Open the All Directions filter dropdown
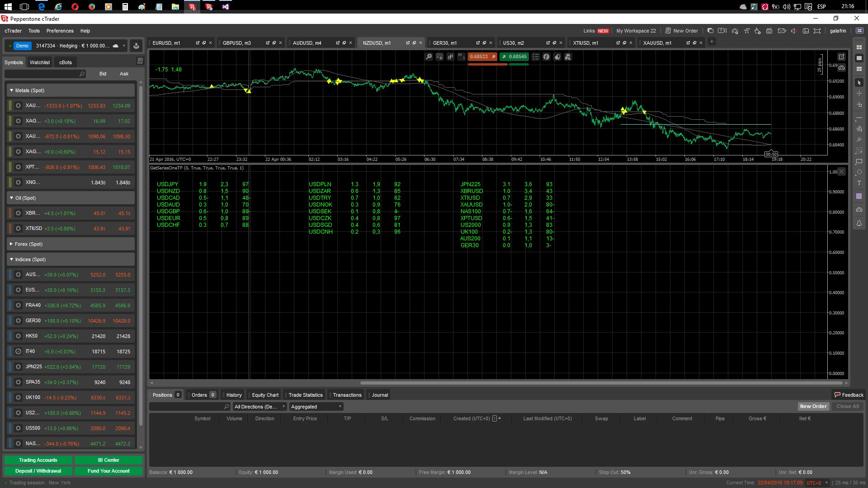Screen dimensions: 868x488 [259, 407]
